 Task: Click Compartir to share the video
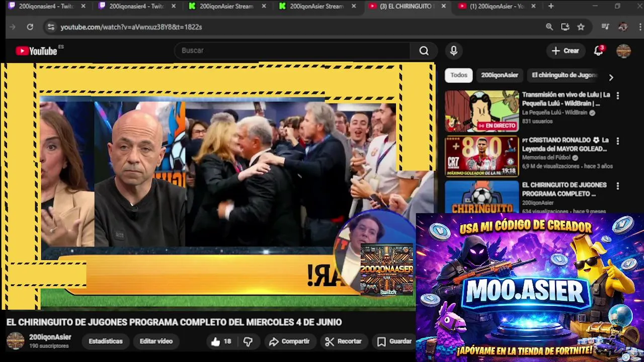tap(289, 341)
